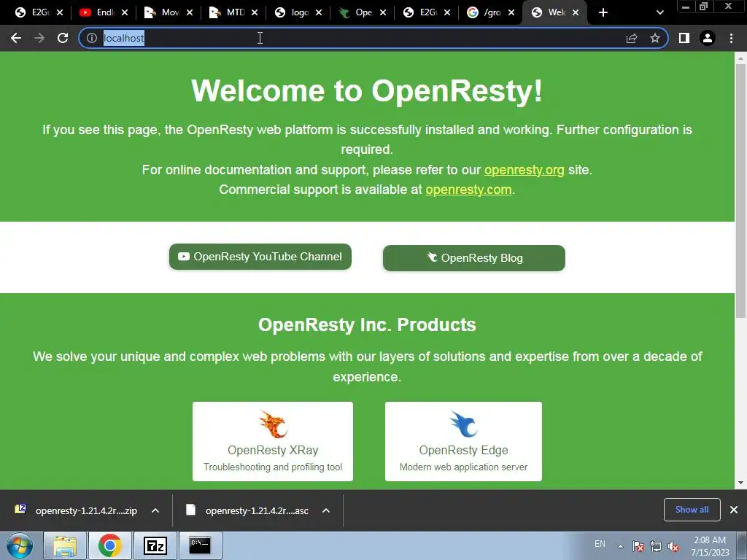Click the OpenResty Edge bird logo

coord(463,424)
